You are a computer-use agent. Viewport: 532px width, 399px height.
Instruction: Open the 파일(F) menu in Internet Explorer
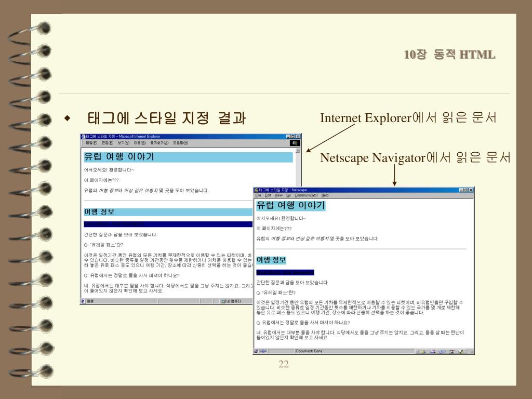tap(91, 143)
